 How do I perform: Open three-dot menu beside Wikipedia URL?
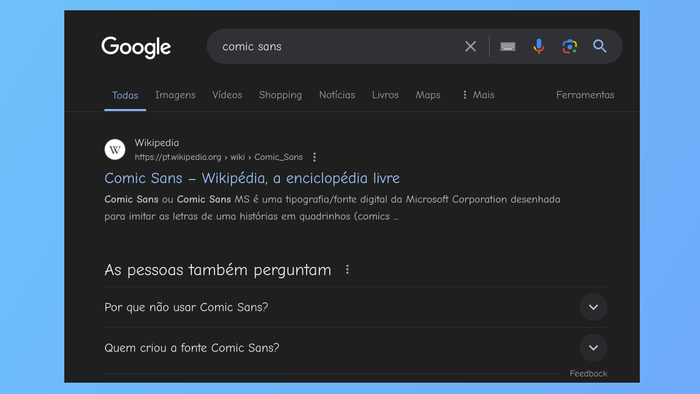pos(314,157)
